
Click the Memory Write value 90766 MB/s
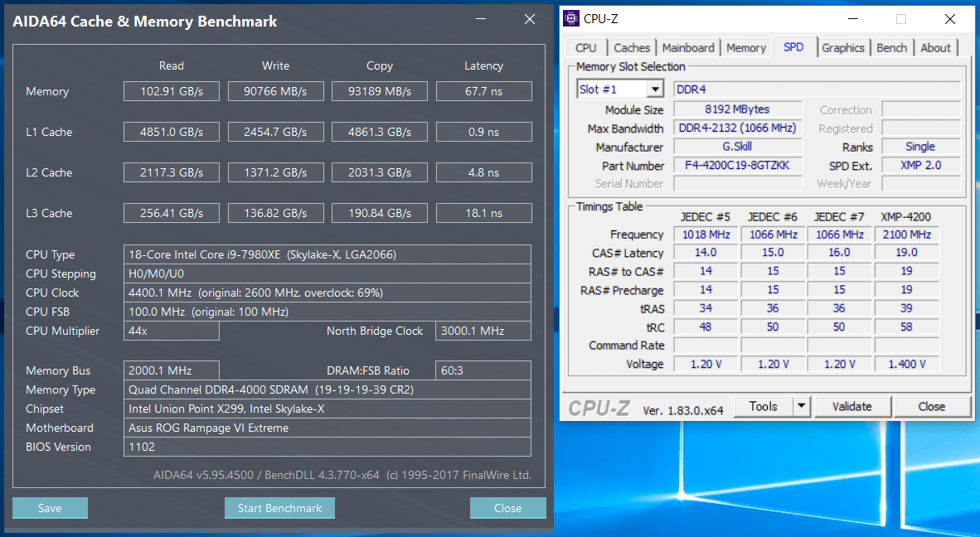(x=275, y=91)
